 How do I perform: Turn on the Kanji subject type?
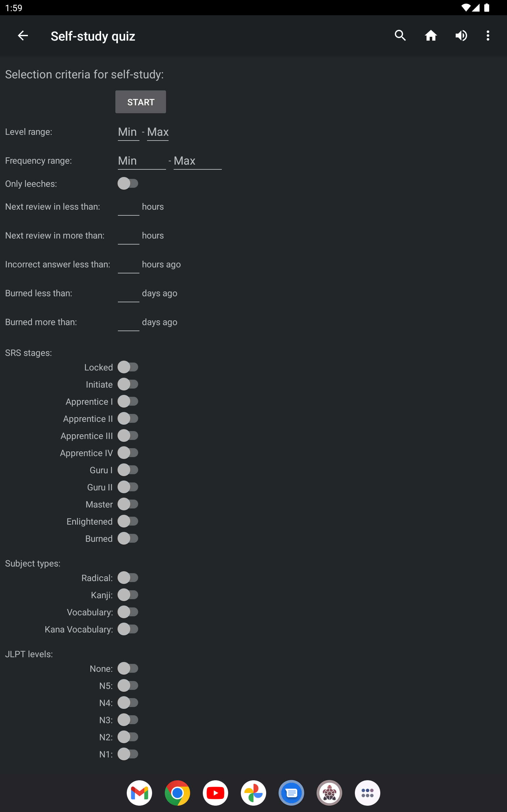pos(128,595)
